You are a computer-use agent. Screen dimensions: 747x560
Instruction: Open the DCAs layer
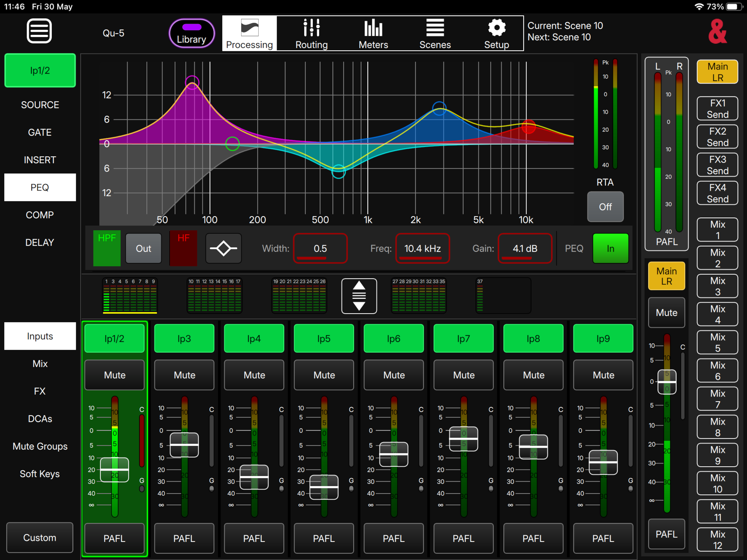40,419
